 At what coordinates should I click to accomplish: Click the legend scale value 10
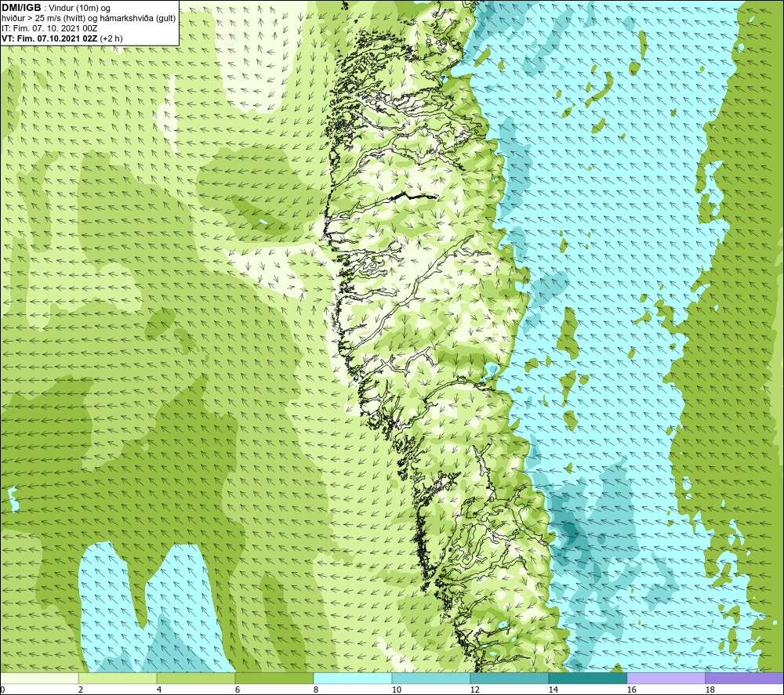tap(397, 690)
